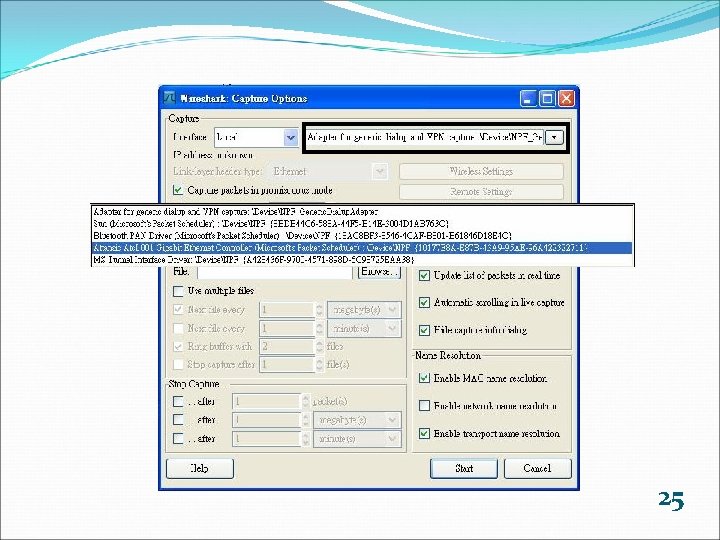Open Stop Capture minute(s) dropdown
The image size is (720, 540).
[357, 439]
